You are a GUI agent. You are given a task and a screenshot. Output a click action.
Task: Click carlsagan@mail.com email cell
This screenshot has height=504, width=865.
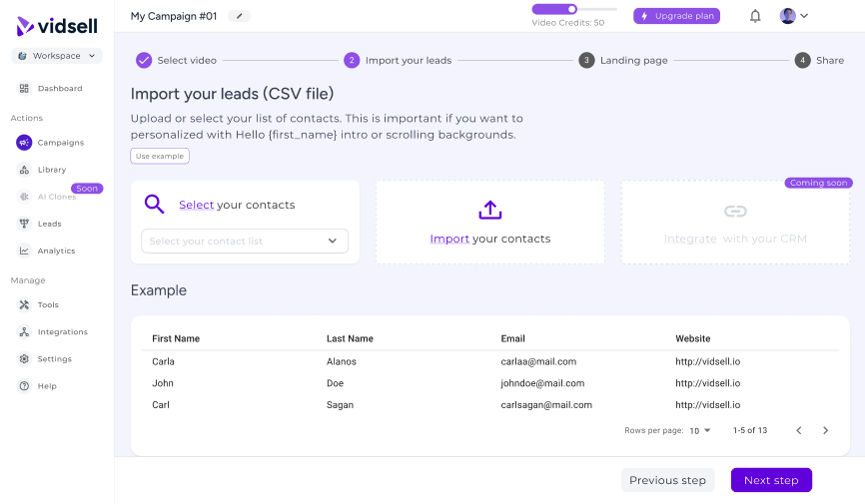point(546,405)
